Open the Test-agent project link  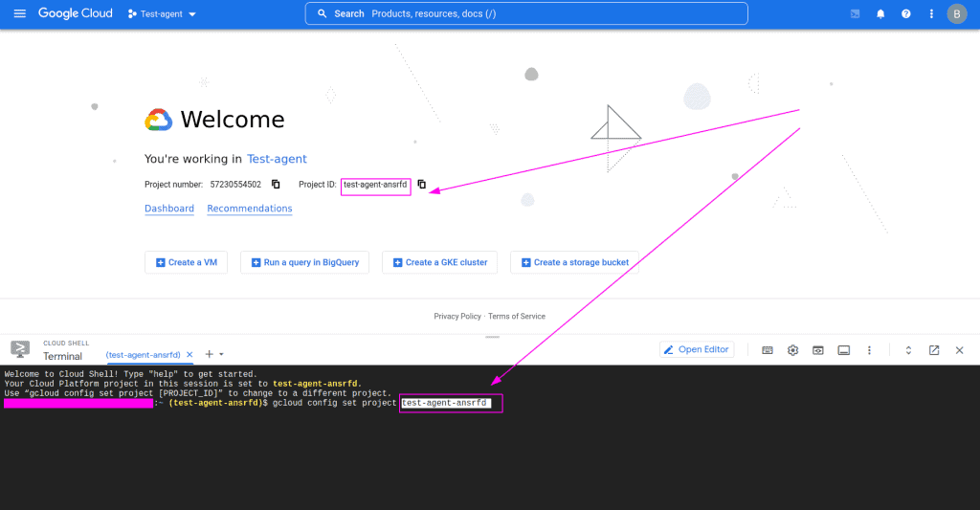point(277,159)
